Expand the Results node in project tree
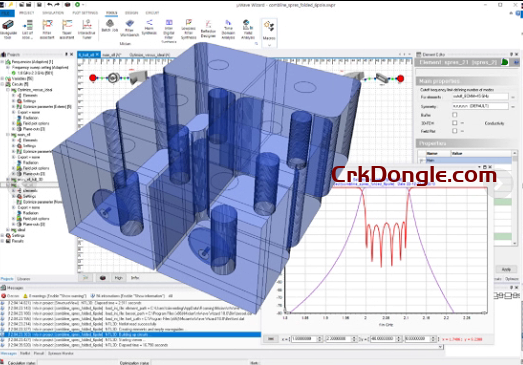This screenshot has width=523, height=365. (x=3, y=241)
